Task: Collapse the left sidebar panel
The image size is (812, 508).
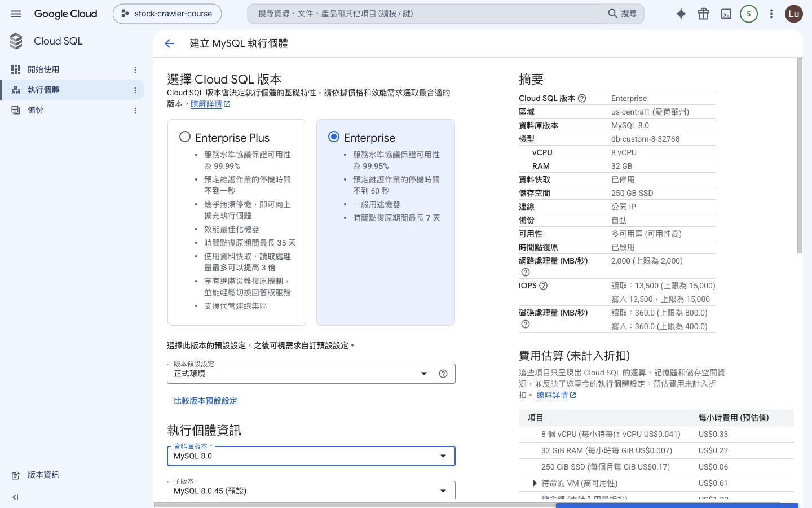Action: pos(16,497)
